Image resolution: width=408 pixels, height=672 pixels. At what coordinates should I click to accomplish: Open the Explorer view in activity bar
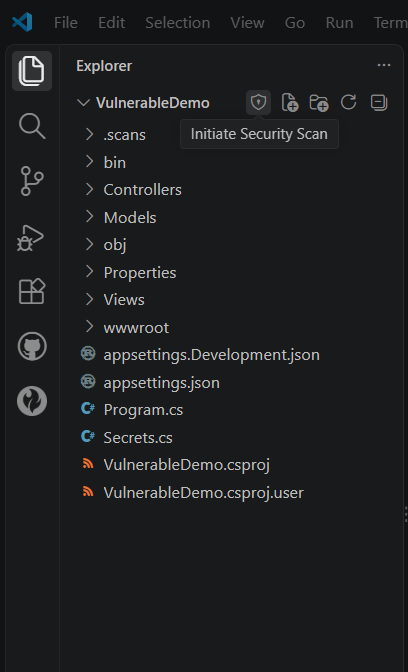(32, 71)
